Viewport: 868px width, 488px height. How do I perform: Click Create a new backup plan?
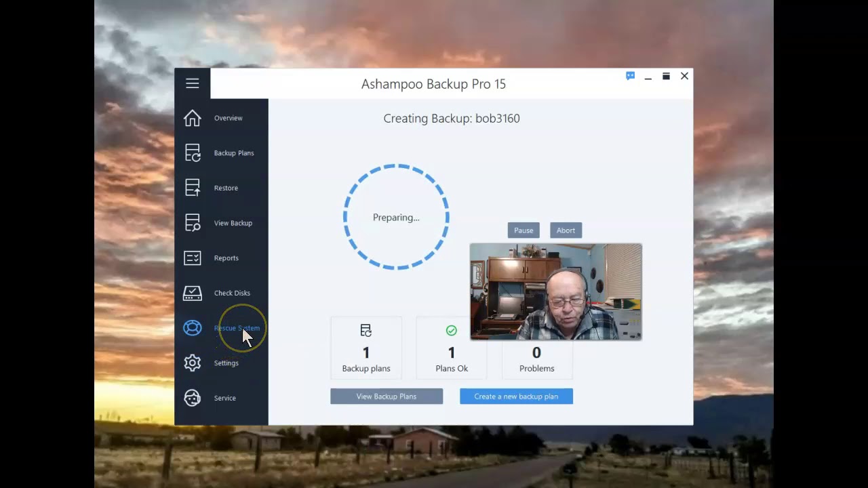tap(516, 396)
